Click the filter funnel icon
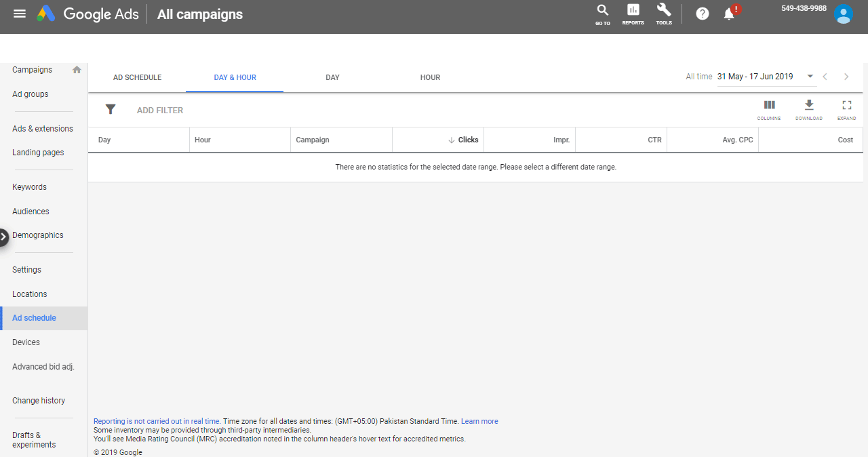Image resolution: width=868 pixels, height=457 pixels. [x=111, y=110]
